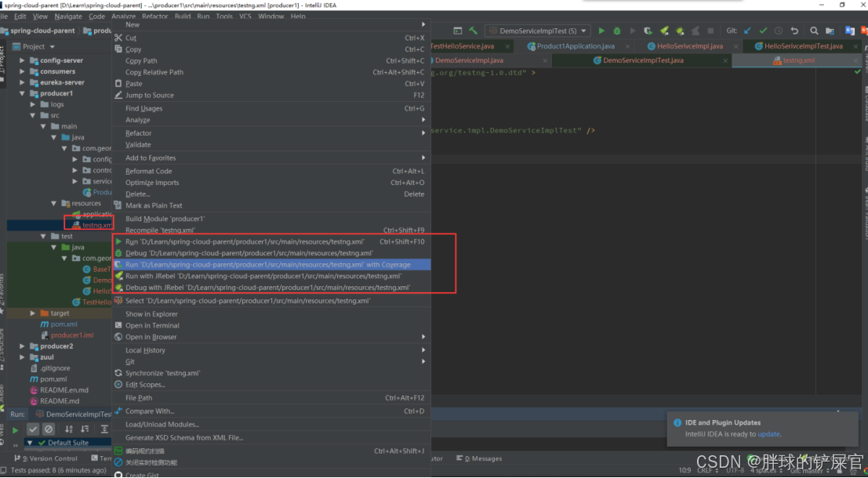The image size is (868, 478).
Task: Click the run anything terminal icon next to the hammer
Action: coord(458,31)
